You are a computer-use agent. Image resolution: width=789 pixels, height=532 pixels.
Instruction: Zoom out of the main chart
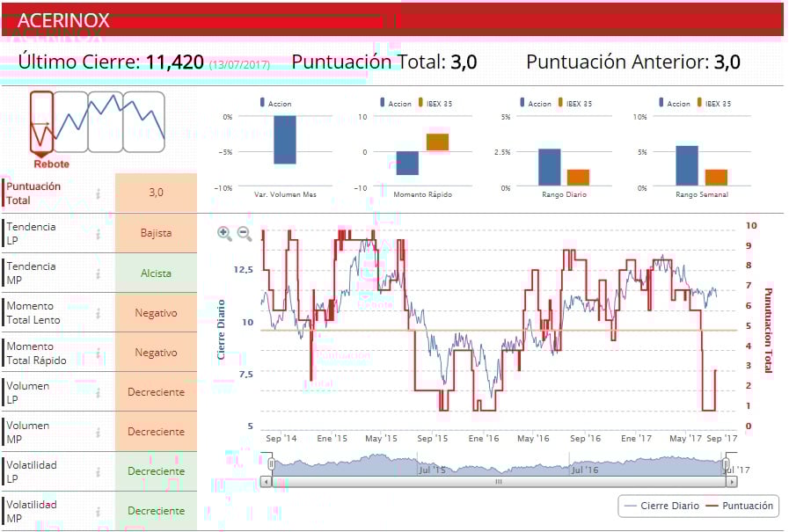(244, 233)
